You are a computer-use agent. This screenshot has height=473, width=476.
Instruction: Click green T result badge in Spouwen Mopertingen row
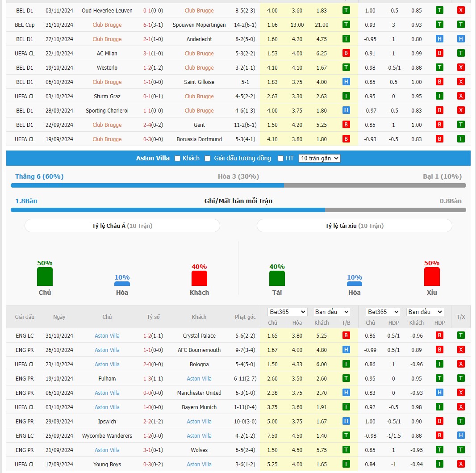(x=346, y=25)
